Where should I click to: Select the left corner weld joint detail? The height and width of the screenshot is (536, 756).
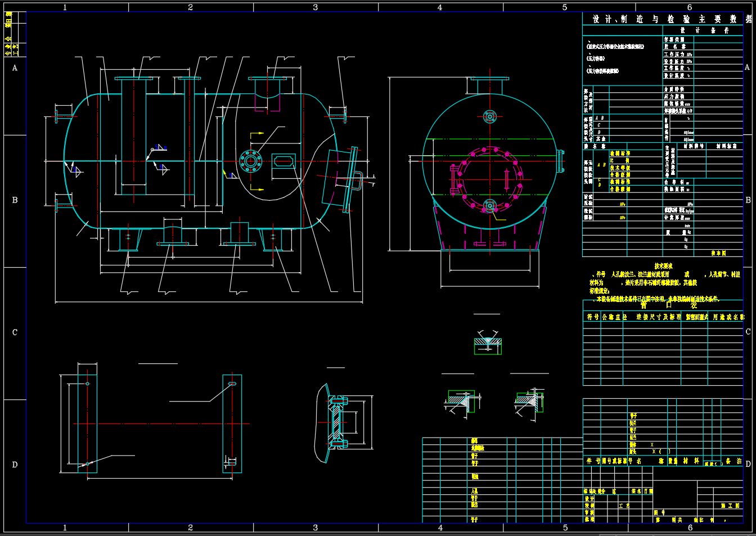(462, 401)
